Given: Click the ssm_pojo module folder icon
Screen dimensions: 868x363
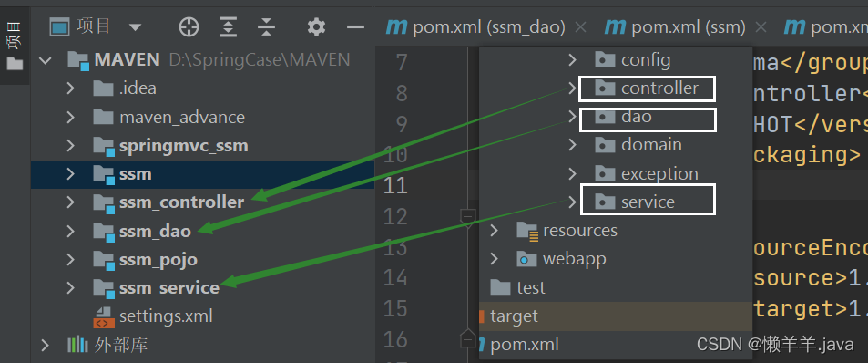Looking at the screenshot, I should pos(104,259).
